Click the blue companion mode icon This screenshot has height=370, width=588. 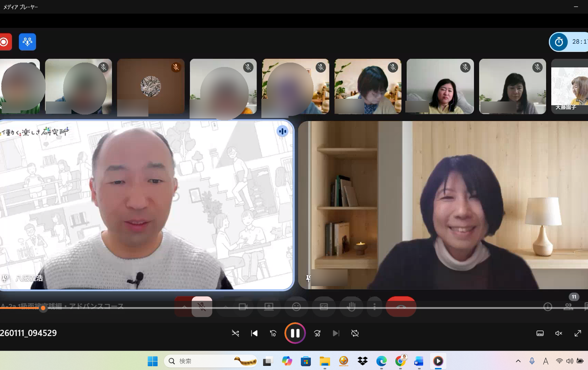point(27,42)
